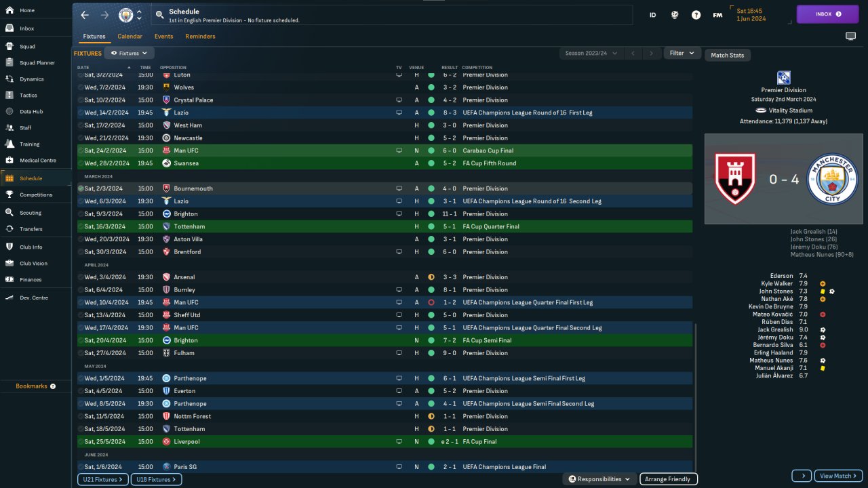This screenshot has width=868, height=488.
Task: Switch to the Calendar tab
Action: click(x=130, y=37)
